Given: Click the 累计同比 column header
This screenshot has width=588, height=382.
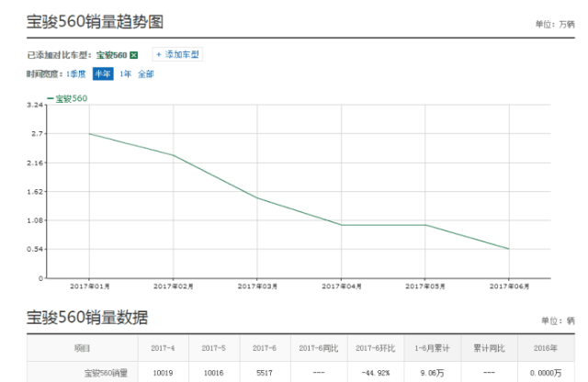Looking at the screenshot, I should (x=489, y=348).
